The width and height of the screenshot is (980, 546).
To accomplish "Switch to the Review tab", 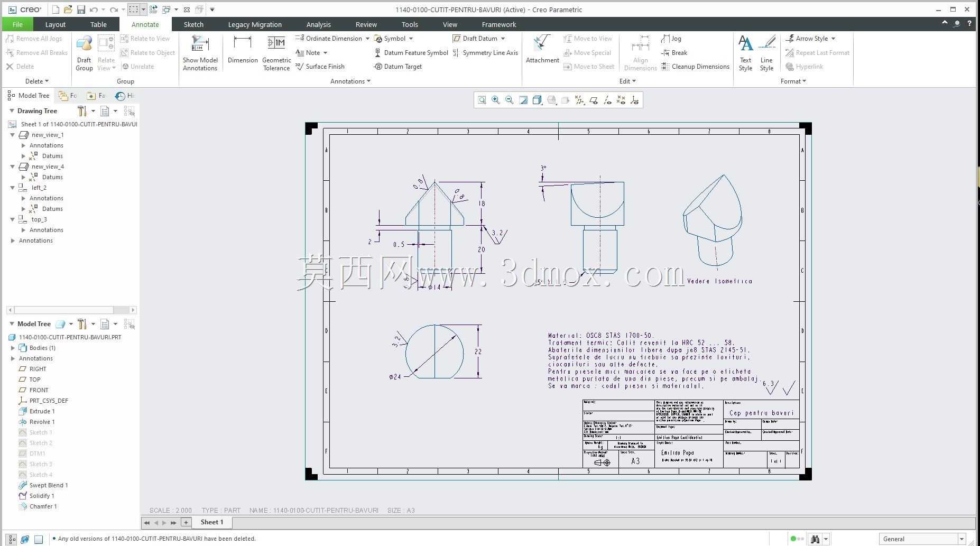I will pos(366,24).
